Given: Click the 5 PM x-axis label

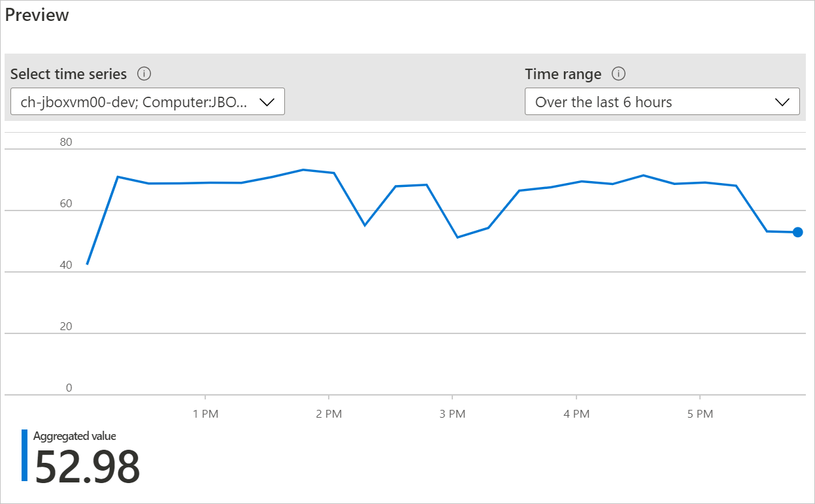Looking at the screenshot, I should (700, 414).
